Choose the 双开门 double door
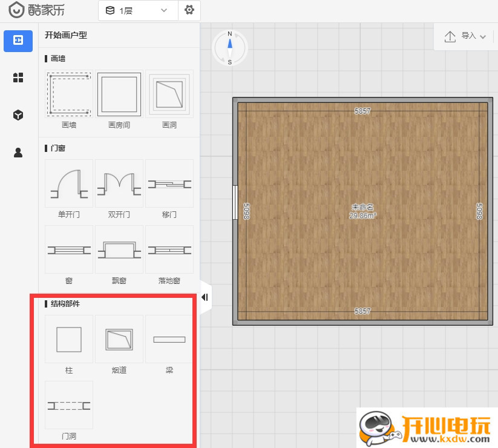Viewport: 498px width, 448px height. pos(119,183)
